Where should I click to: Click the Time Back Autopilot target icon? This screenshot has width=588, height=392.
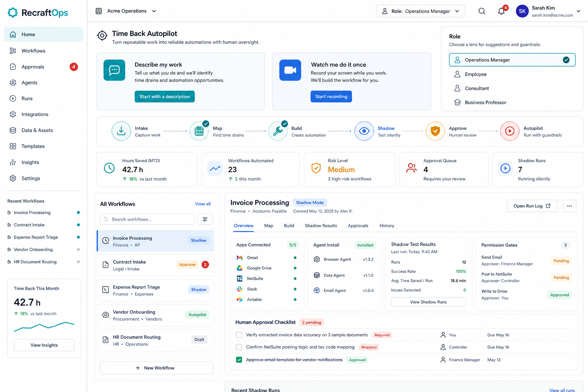(102, 36)
